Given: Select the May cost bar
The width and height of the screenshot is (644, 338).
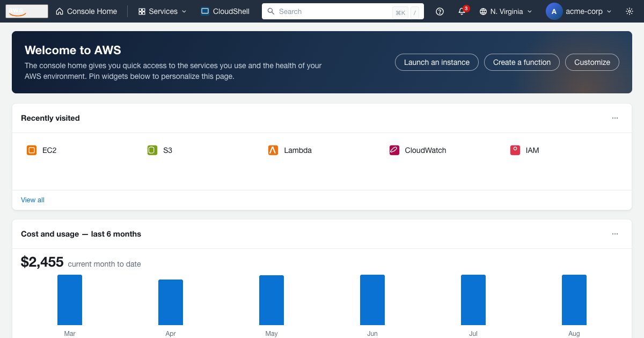Looking at the screenshot, I should tap(272, 300).
